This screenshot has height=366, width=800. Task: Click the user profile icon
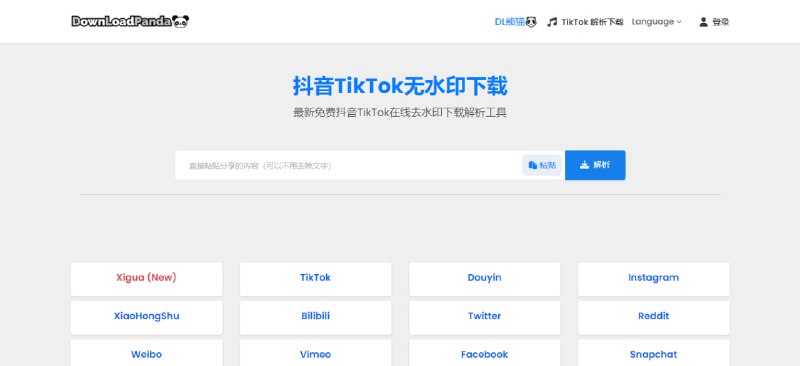tap(704, 22)
